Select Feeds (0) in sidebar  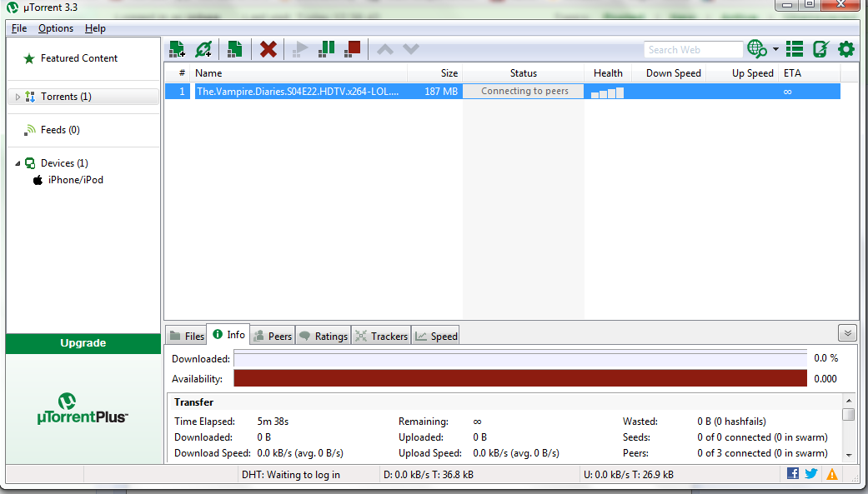pos(60,130)
